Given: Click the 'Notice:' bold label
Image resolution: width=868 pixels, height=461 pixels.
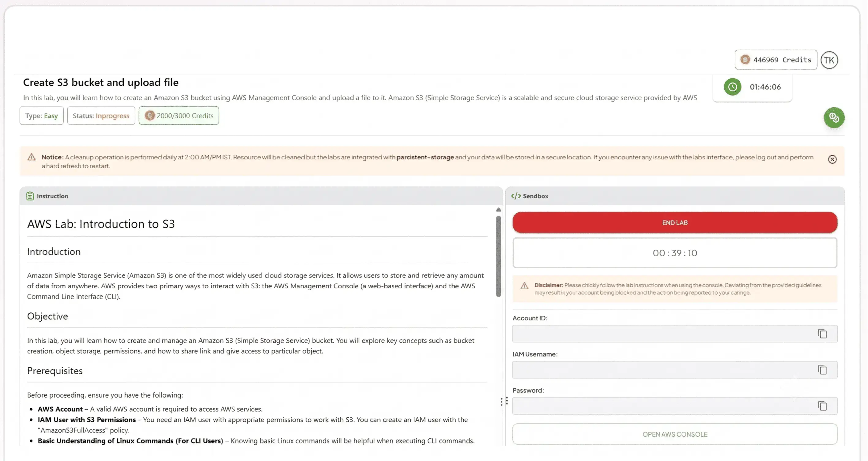Looking at the screenshot, I should pyautogui.click(x=52, y=157).
